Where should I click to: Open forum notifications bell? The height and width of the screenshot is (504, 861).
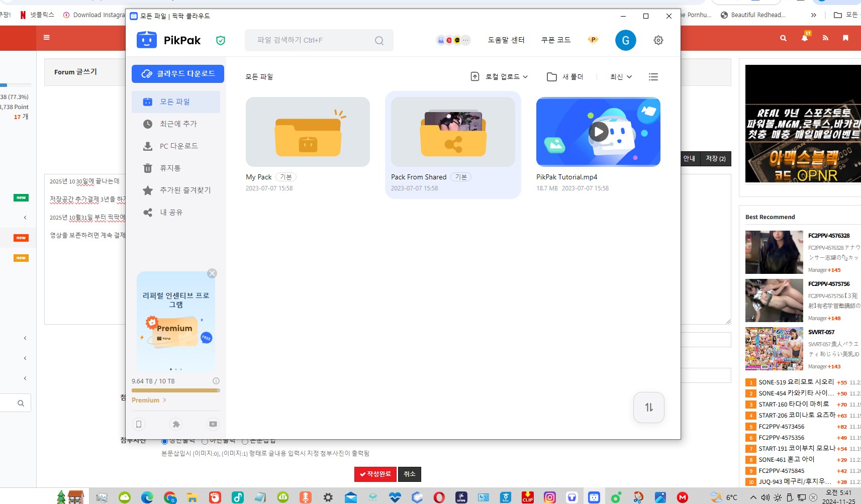pyautogui.click(x=805, y=38)
